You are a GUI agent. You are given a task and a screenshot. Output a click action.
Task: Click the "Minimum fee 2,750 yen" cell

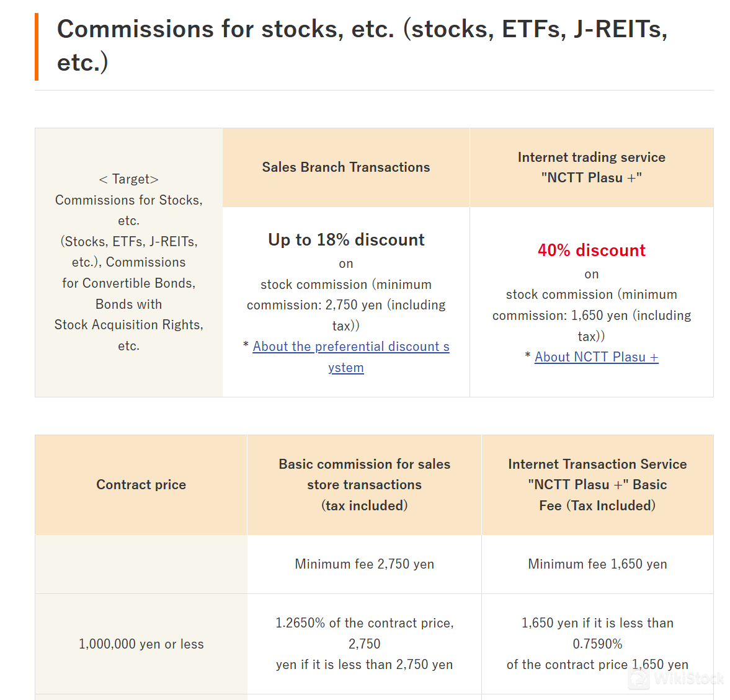[x=364, y=564]
